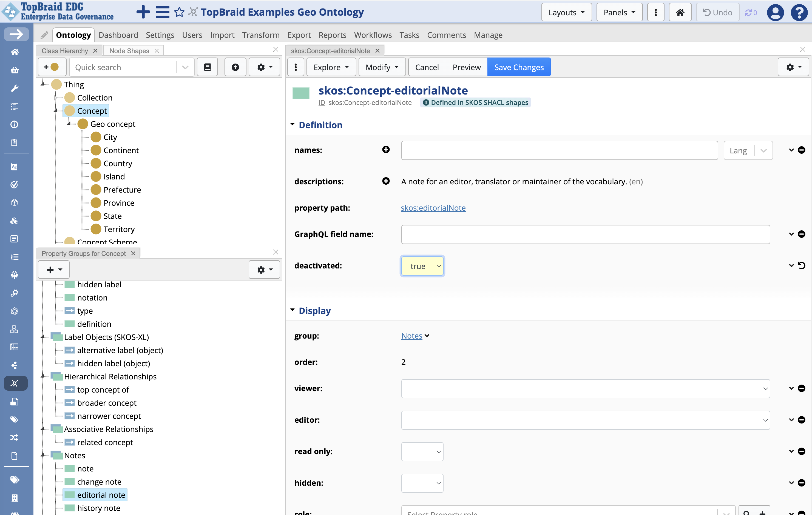
Task: Open the form three-dot menu button
Action: 296,67
